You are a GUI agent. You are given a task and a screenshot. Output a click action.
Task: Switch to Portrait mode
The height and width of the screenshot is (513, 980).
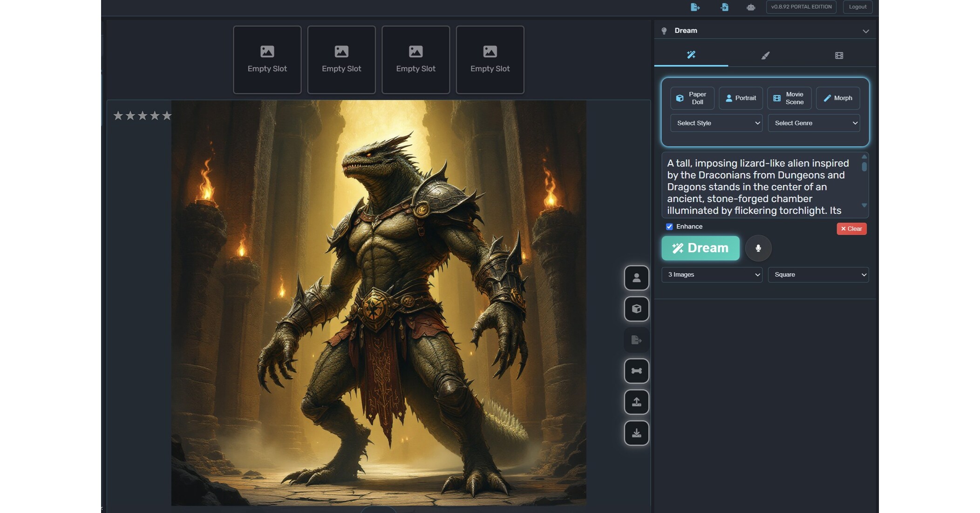tap(741, 98)
